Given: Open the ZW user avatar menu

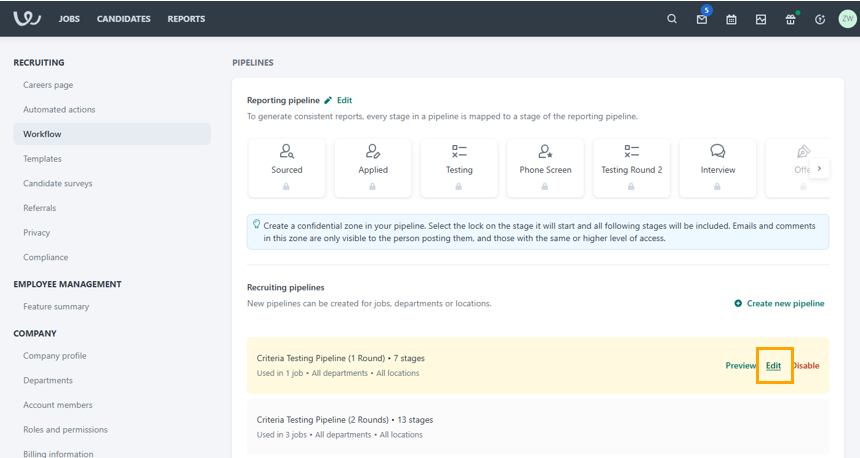Looking at the screenshot, I should (x=847, y=19).
